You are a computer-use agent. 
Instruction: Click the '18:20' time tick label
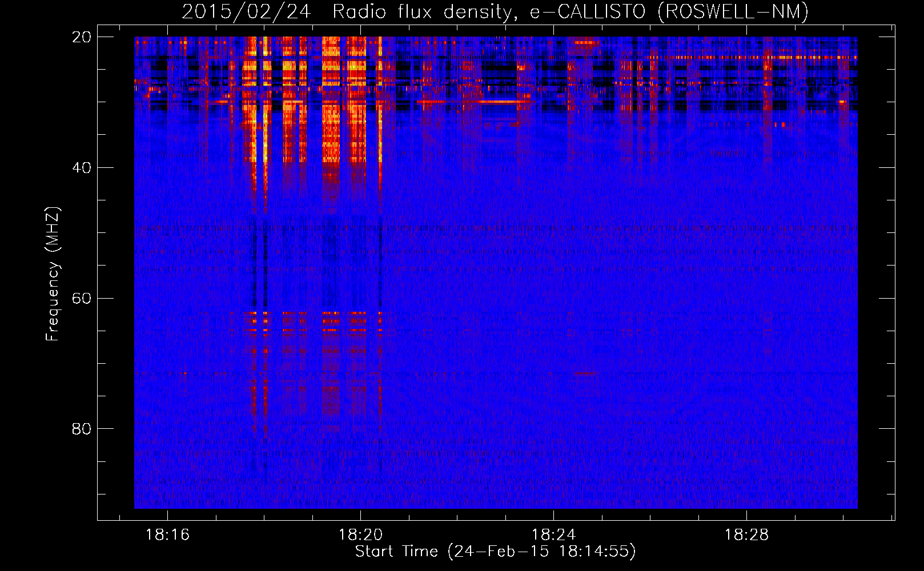[360, 535]
